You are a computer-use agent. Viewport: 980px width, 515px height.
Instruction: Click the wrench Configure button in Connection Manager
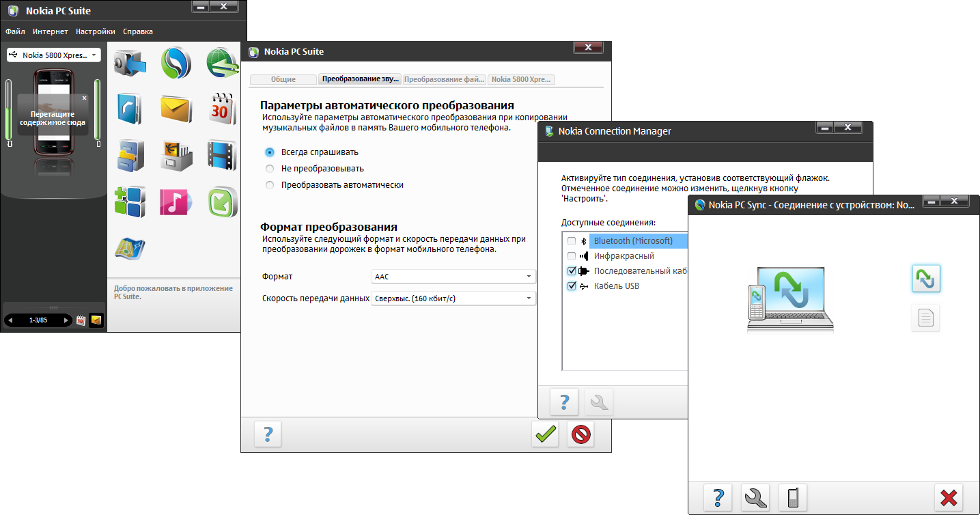[x=599, y=402]
